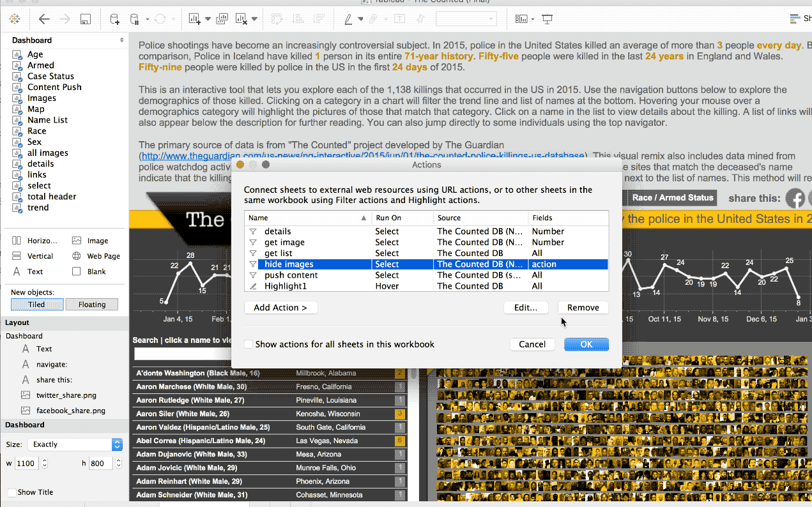The height and width of the screenshot is (507, 812).
Task: Click the Horizontal layout container object
Action: (x=35, y=241)
